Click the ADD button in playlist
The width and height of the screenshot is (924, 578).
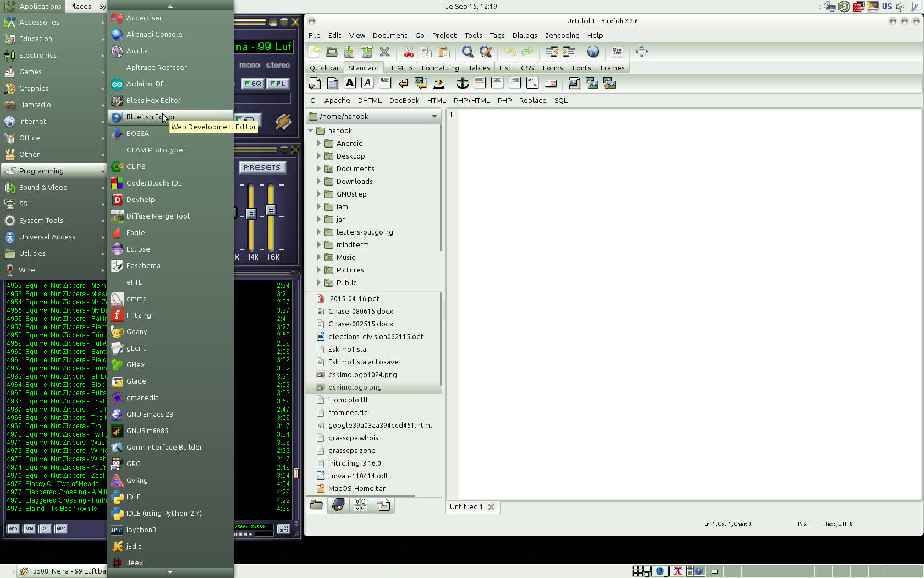[13, 528]
